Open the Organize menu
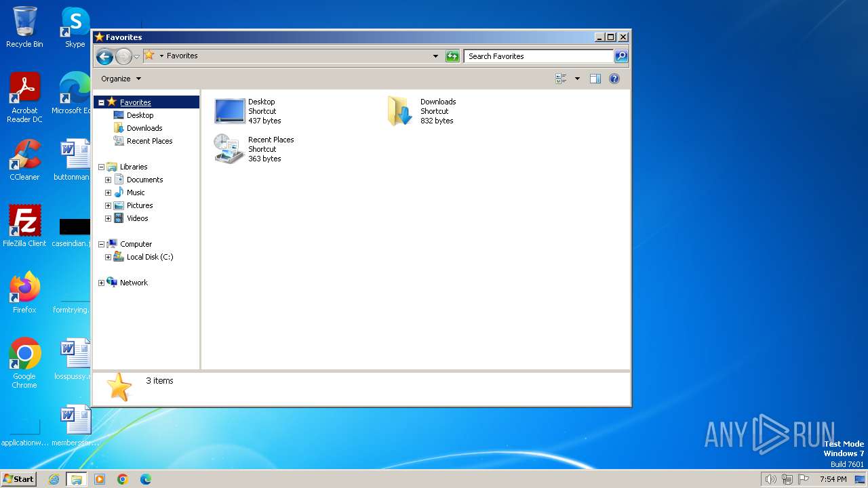Image resolution: width=868 pixels, height=488 pixels. click(x=121, y=79)
